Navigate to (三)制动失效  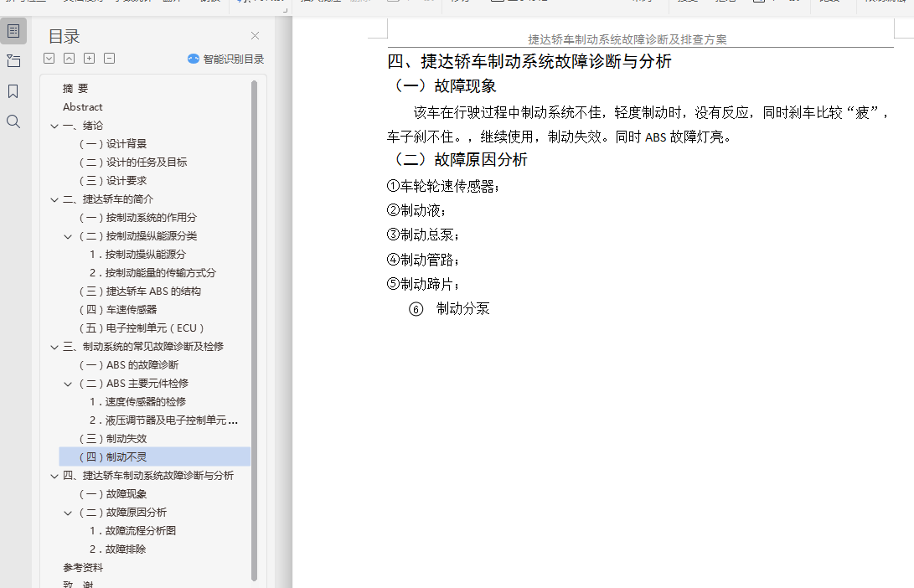pyautogui.click(x=112, y=439)
